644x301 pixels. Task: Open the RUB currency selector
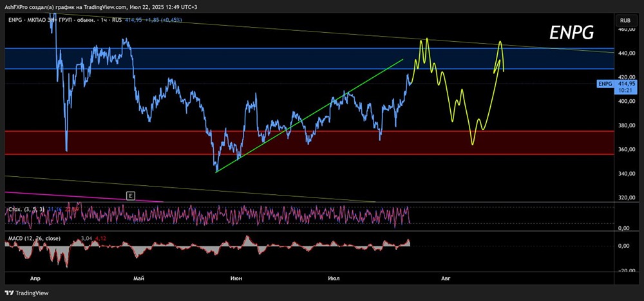click(625, 20)
